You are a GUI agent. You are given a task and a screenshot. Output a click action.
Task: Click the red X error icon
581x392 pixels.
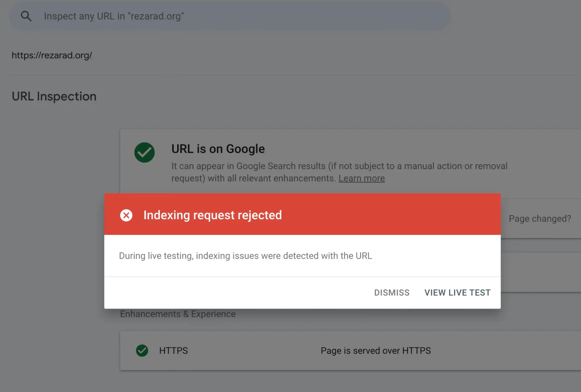pyautogui.click(x=126, y=215)
